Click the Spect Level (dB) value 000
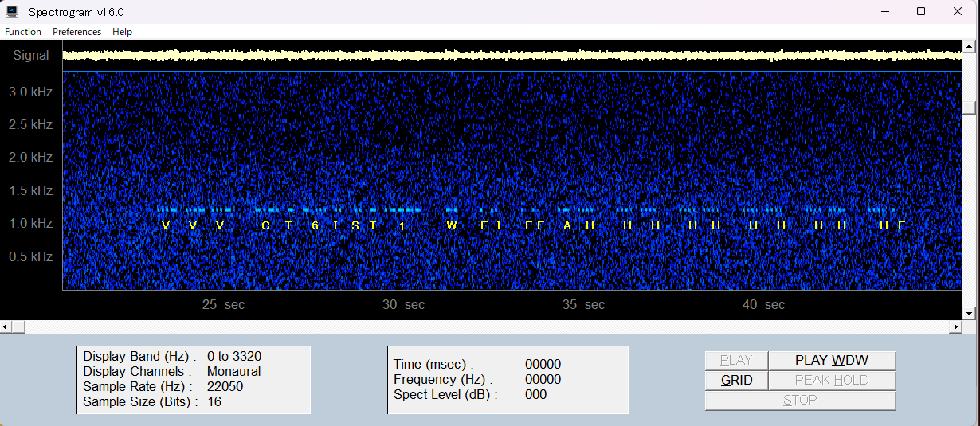Screen dimensions: 980x426 click(535, 395)
